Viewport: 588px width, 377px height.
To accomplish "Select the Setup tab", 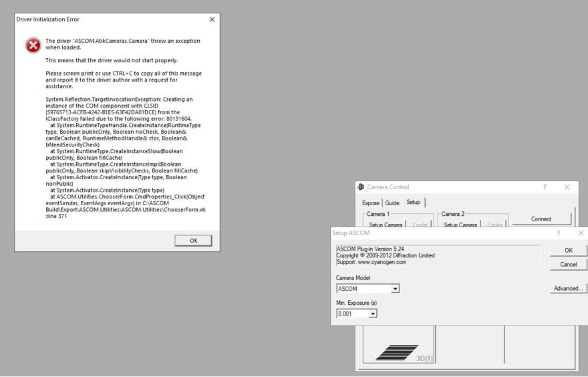I will coord(413,202).
